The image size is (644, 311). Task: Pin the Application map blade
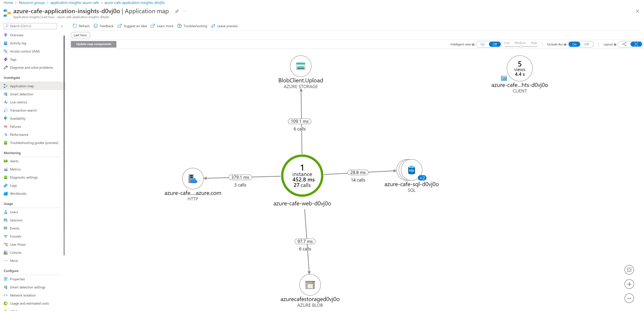coord(177,11)
